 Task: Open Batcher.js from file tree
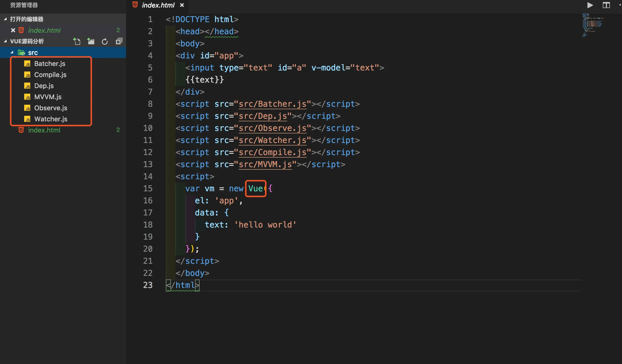(50, 64)
